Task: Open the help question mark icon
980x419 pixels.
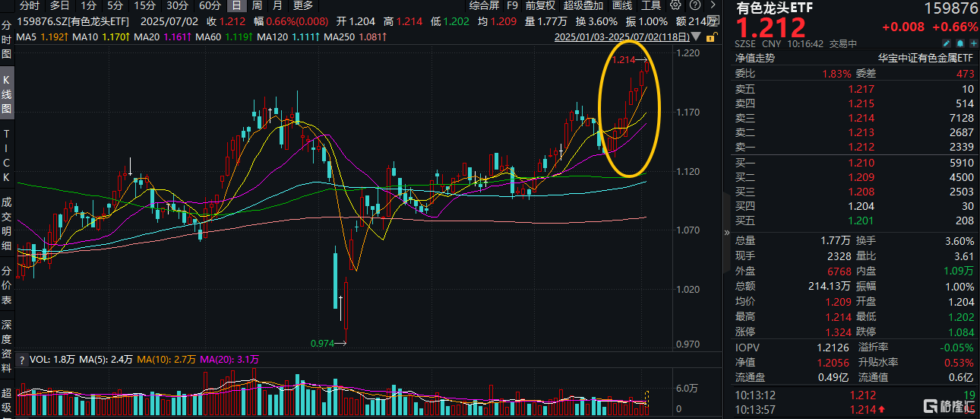Action: [x=694, y=5]
